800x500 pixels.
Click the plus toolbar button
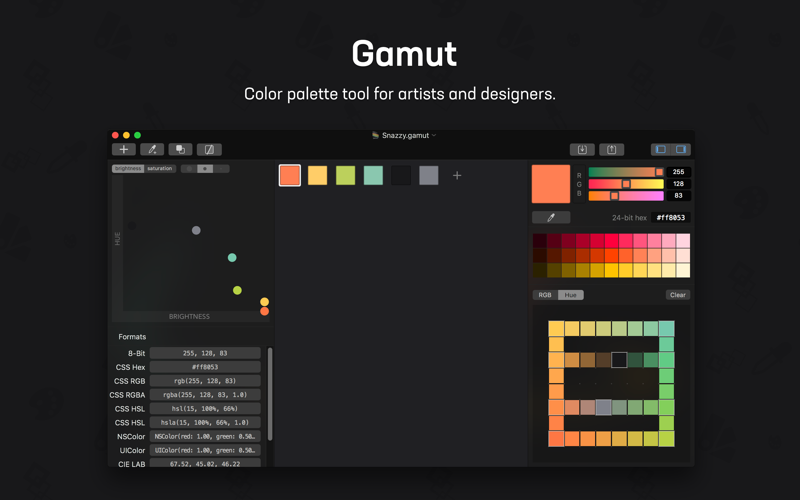[x=123, y=149]
